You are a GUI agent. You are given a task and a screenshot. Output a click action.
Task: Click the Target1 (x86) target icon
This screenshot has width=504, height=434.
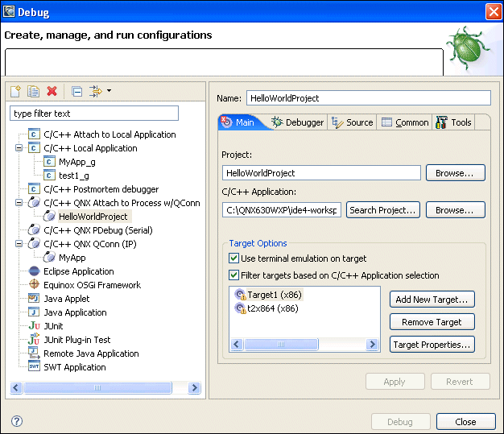(x=240, y=295)
